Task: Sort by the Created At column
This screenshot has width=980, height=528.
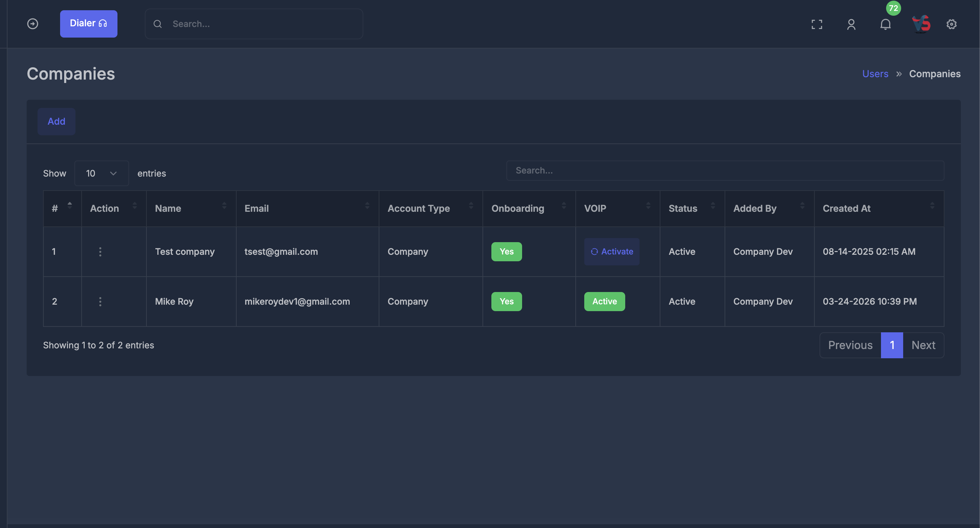Action: [879, 208]
